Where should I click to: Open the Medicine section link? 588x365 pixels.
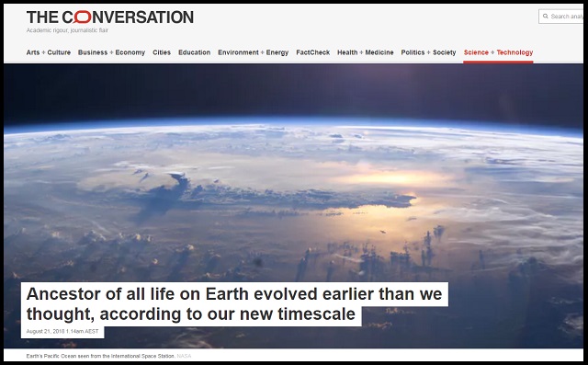[x=379, y=52]
